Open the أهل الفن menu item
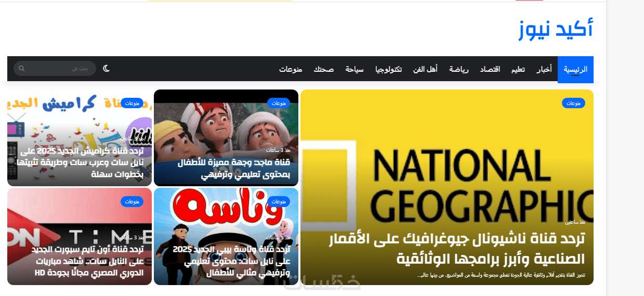The image size is (644, 296). 425,69
